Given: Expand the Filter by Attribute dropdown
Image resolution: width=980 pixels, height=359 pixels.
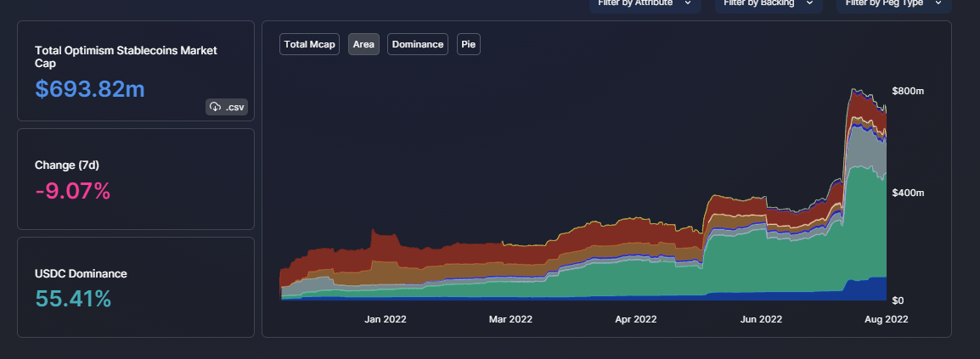Looking at the screenshot, I should 645,4.
